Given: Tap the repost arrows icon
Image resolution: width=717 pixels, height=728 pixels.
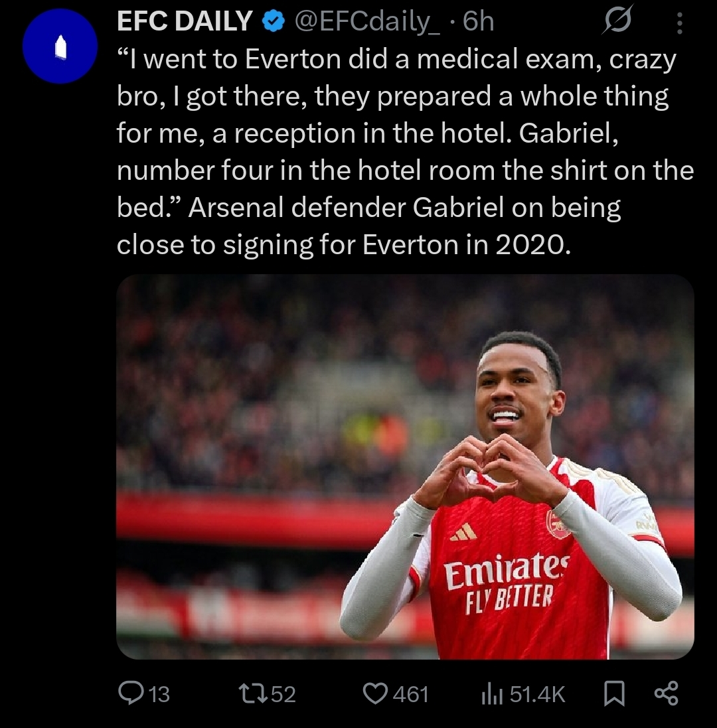Looking at the screenshot, I should coord(252,693).
